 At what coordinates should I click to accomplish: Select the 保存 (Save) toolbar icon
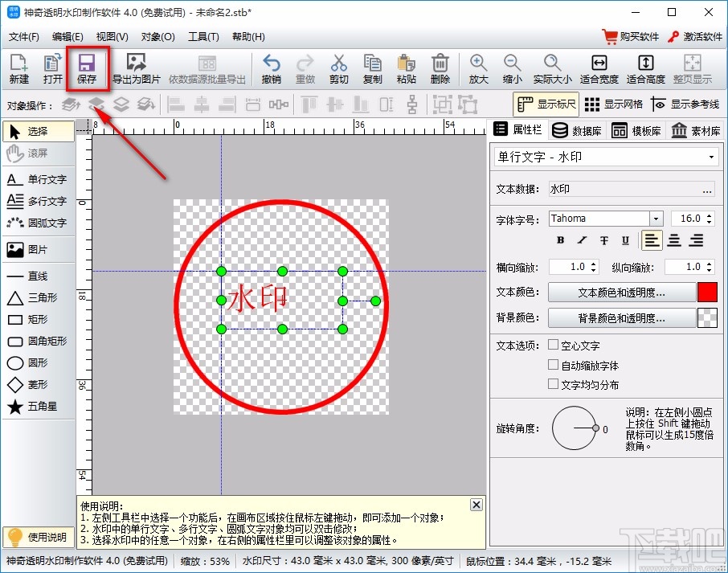88,69
